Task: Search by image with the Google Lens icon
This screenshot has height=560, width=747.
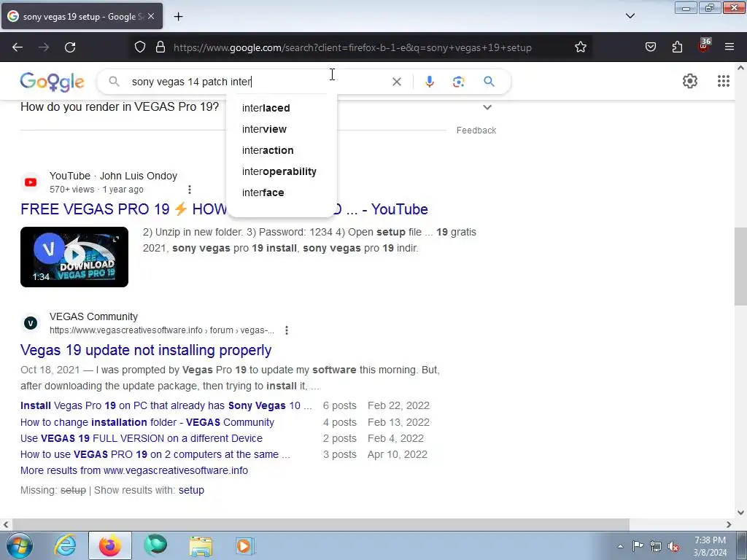Action: point(458,82)
